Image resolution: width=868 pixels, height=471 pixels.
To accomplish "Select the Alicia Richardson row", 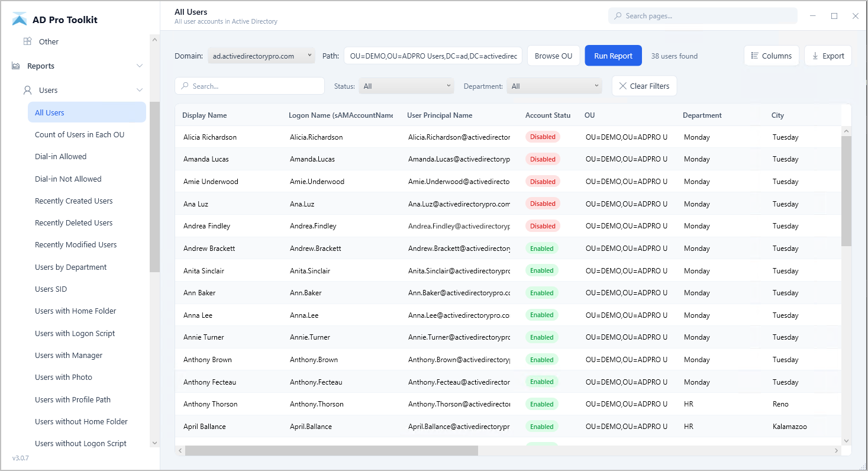I will (508, 137).
